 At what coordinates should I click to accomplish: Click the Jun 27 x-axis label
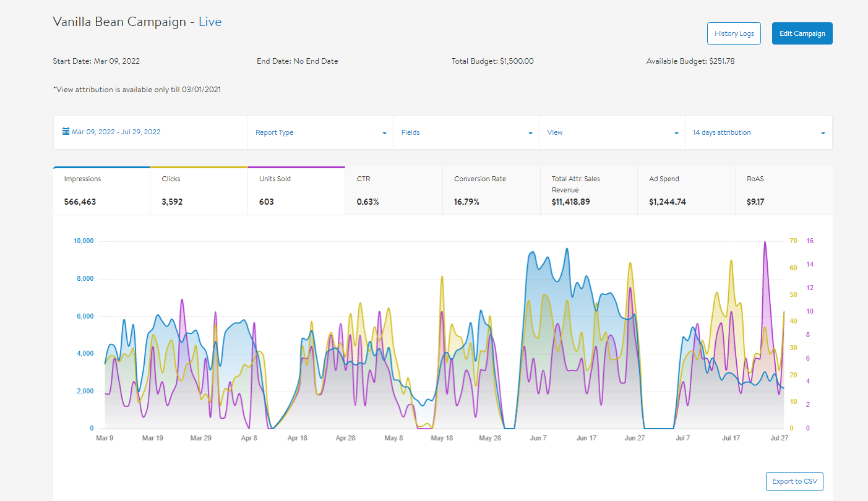tap(635, 438)
